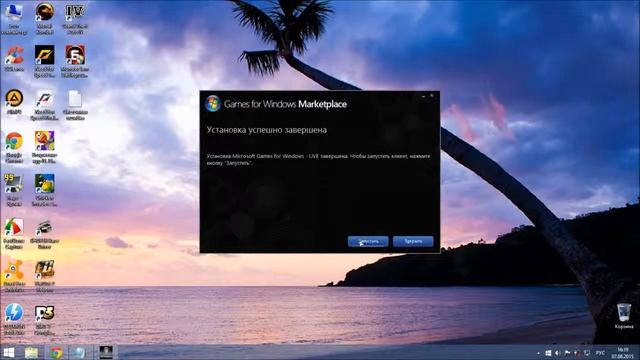Open the Avast orange desktop shortcut
640x360 pixels.
[x=14, y=276]
